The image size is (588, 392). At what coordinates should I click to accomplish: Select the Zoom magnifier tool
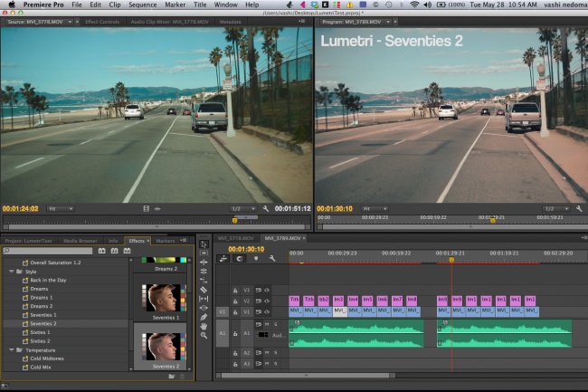pyautogui.click(x=204, y=335)
